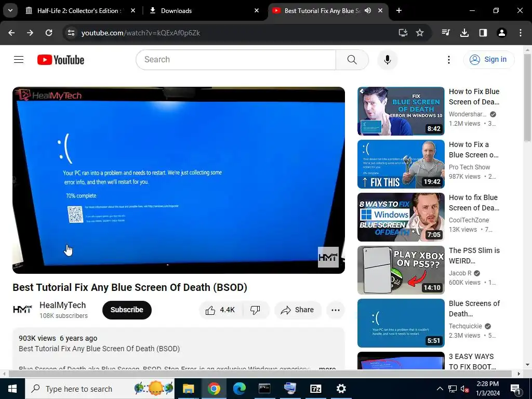This screenshot has width=532, height=399.
Task: View site information icon in address bar
Action: tap(71, 33)
